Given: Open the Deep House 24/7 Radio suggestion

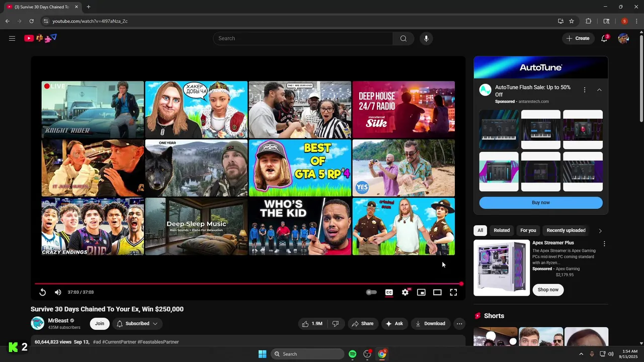Looking at the screenshot, I should [404, 110].
